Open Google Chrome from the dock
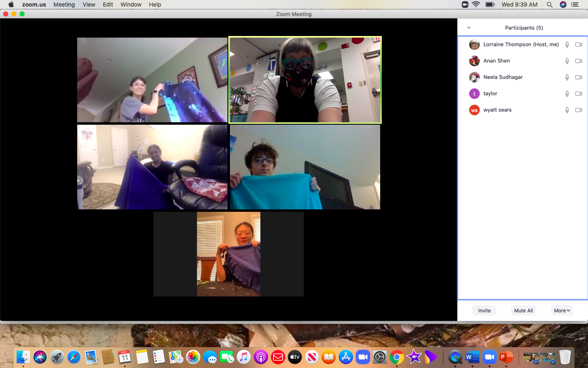This screenshot has width=588, height=368. (396, 357)
